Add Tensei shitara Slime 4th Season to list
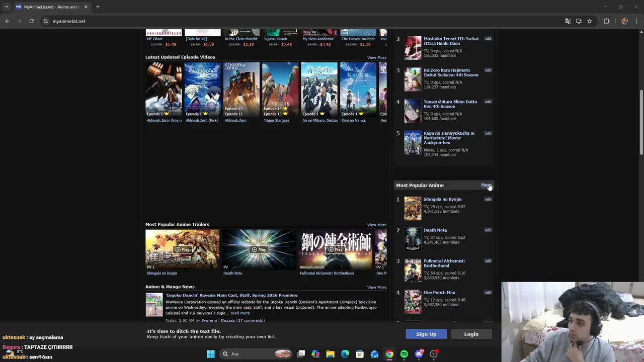 488,102
